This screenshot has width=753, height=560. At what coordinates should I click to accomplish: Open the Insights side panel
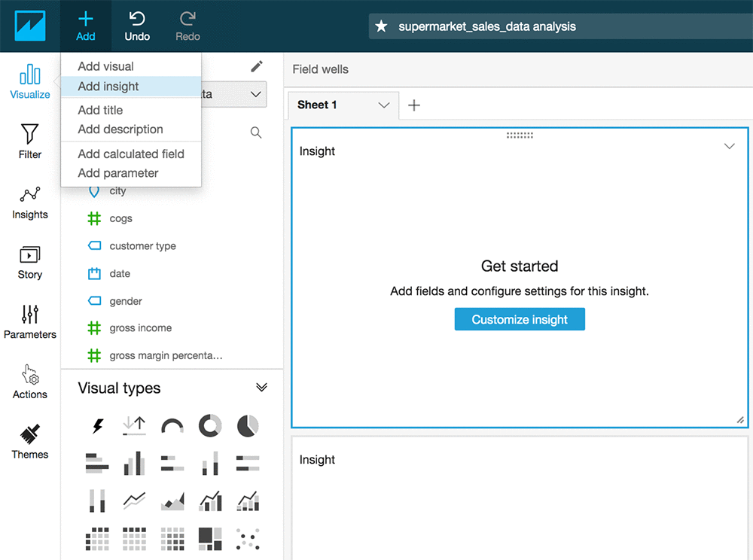[x=30, y=202]
